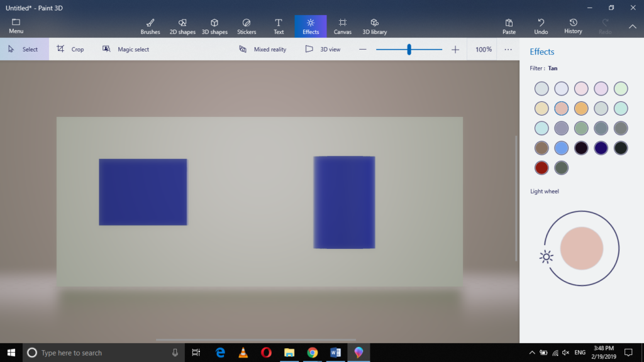Image resolution: width=644 pixels, height=362 pixels.
Task: Open Chrome from the Windows taskbar
Action: pos(312,353)
